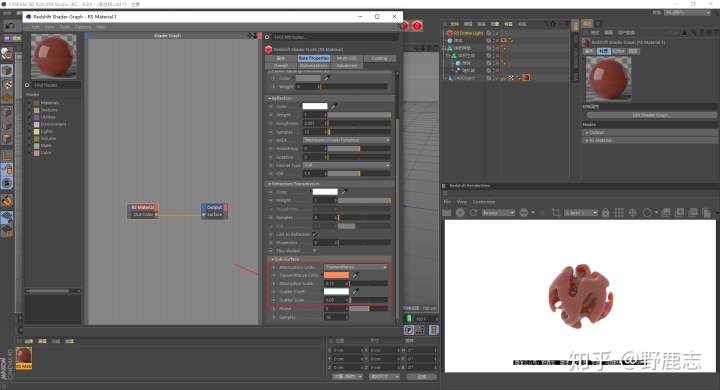The image size is (720, 390).
Task: Toggle C4dObject layer checkbox
Action: [488, 78]
